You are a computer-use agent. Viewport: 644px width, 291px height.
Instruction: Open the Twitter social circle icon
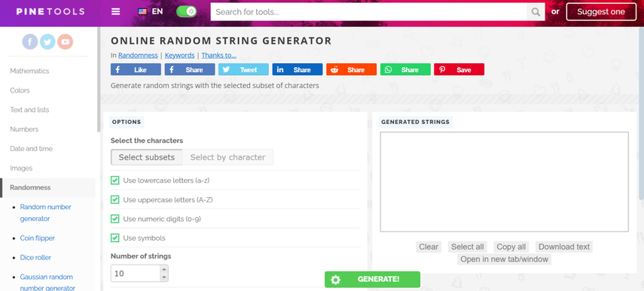coord(47,42)
